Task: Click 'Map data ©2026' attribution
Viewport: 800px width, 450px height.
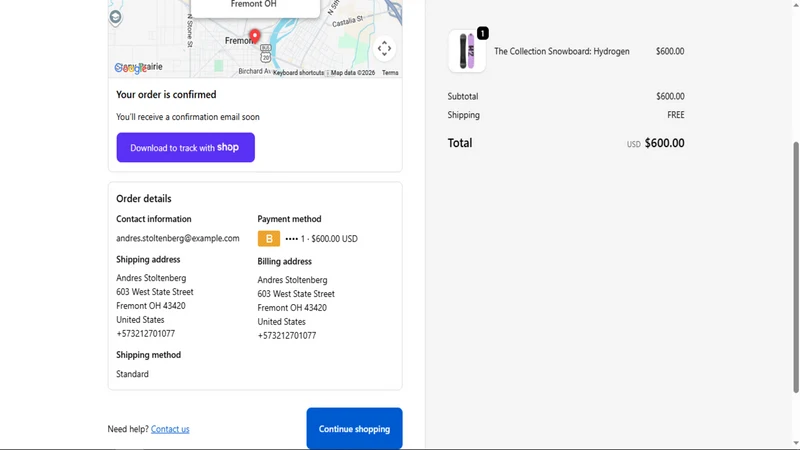Action: point(353,73)
